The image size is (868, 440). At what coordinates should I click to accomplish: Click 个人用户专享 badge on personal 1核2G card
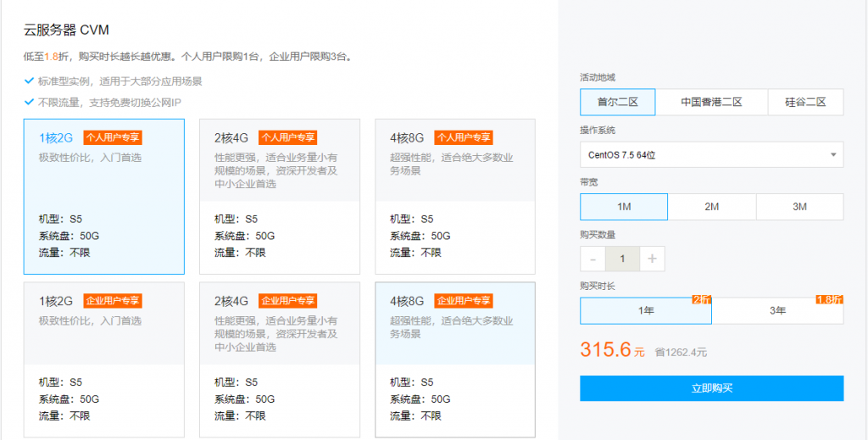(113, 137)
